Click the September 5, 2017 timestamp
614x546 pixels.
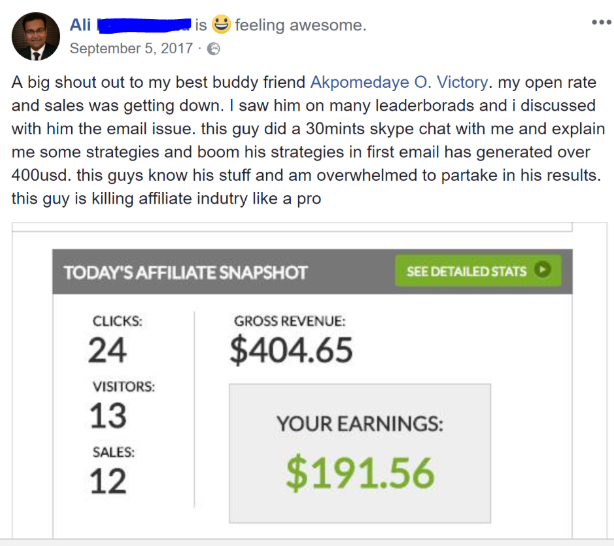pyautogui.click(x=131, y=49)
